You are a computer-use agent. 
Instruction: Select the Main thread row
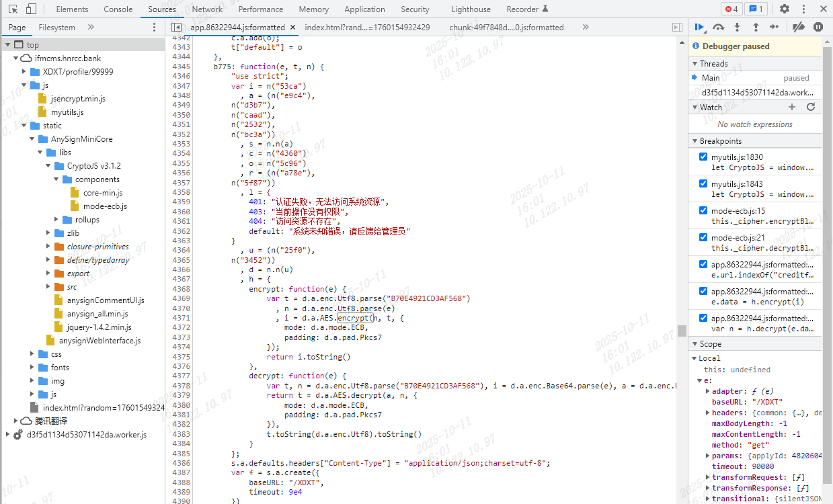pos(755,78)
